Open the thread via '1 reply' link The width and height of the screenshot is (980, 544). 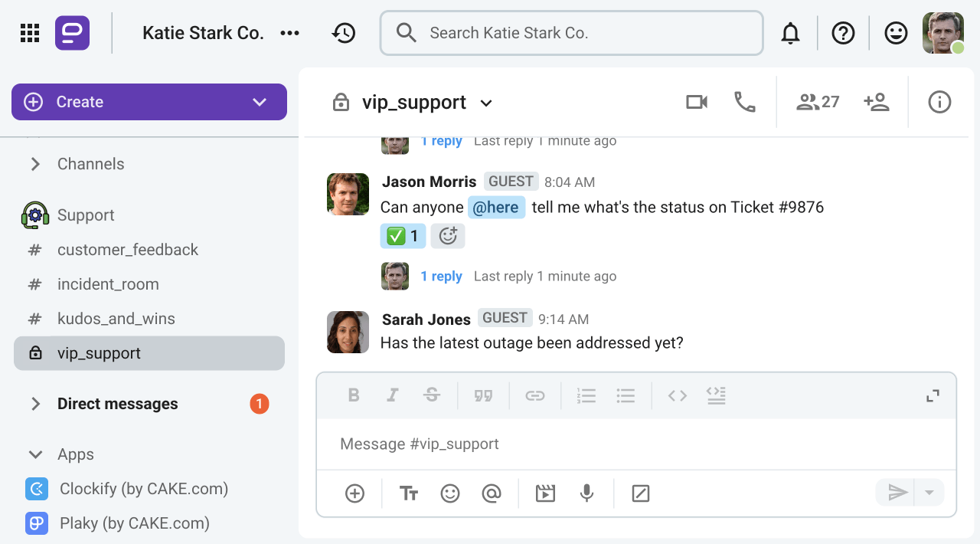[442, 276]
